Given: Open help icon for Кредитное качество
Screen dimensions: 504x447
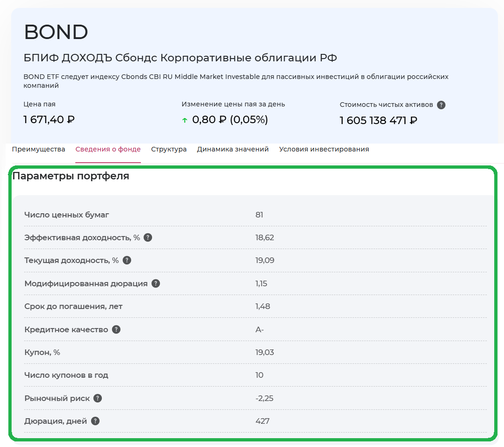Looking at the screenshot, I should point(116,329).
